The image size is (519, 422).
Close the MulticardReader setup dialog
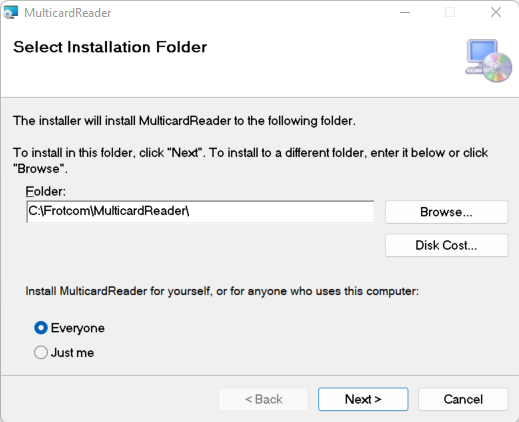tap(496, 12)
